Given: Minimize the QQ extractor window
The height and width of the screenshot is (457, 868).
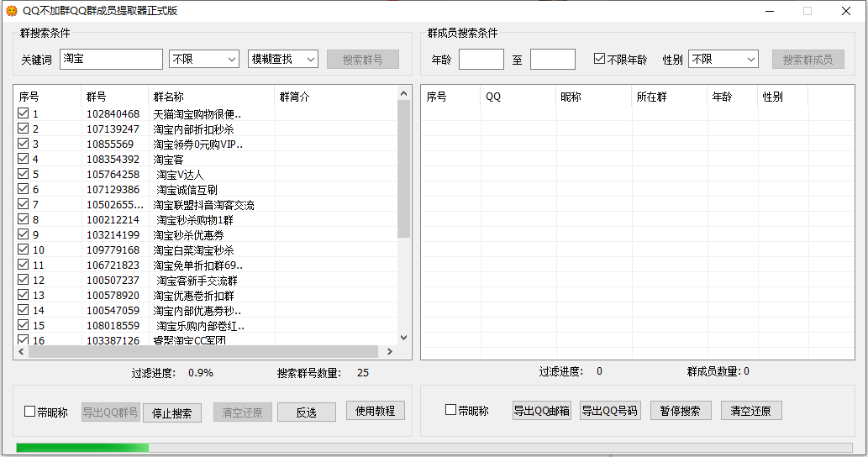Looking at the screenshot, I should 770,11.
